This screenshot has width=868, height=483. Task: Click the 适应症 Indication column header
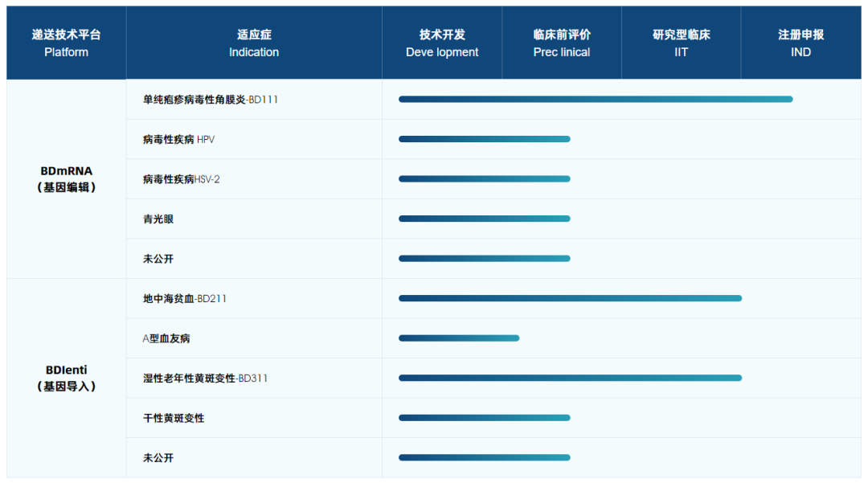click(x=254, y=43)
